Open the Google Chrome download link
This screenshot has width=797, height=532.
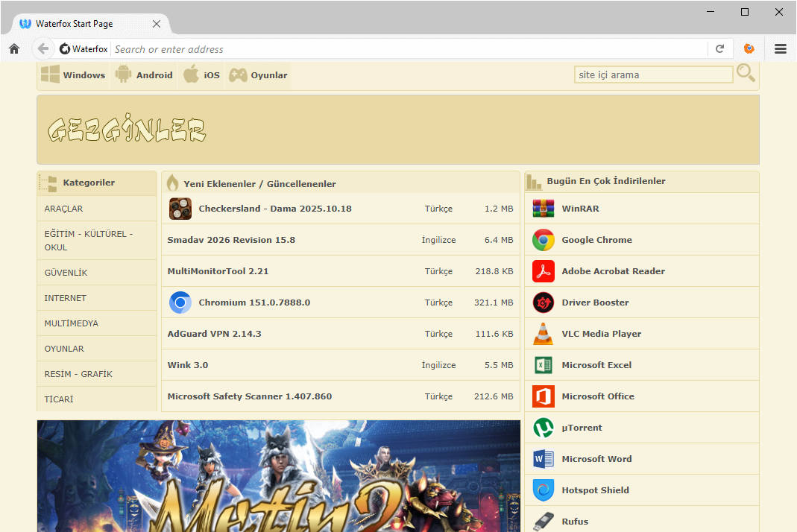click(x=596, y=240)
